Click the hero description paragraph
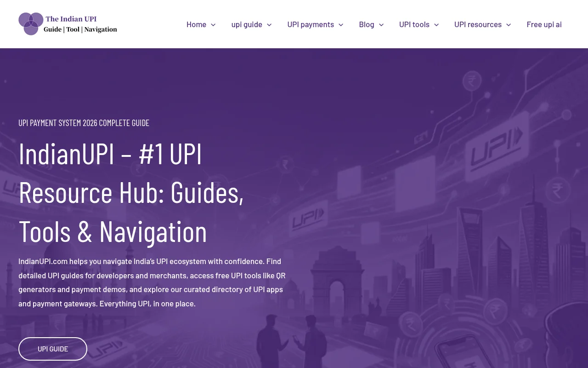This screenshot has width=588, height=368. (x=152, y=282)
